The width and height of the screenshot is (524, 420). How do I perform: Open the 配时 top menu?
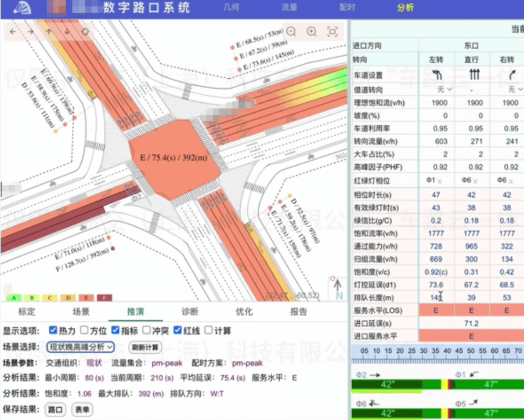coord(347,8)
